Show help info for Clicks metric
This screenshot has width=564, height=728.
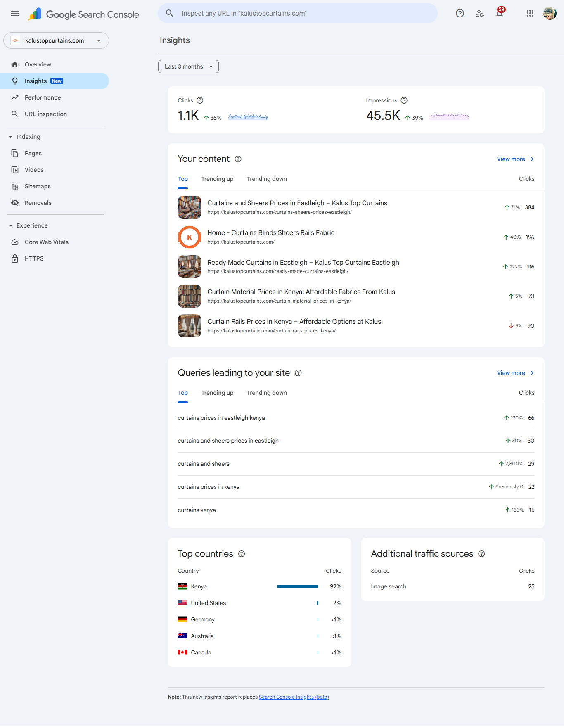click(x=200, y=100)
